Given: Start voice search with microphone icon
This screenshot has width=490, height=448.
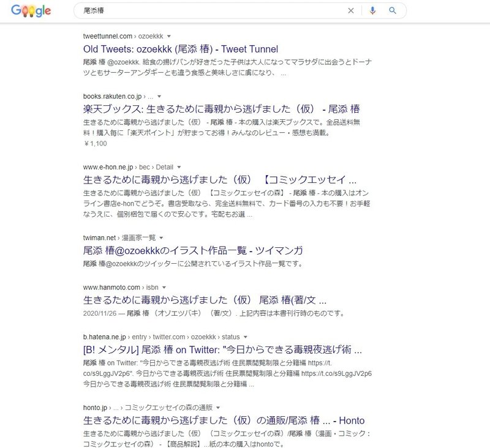Looking at the screenshot, I should 372,10.
